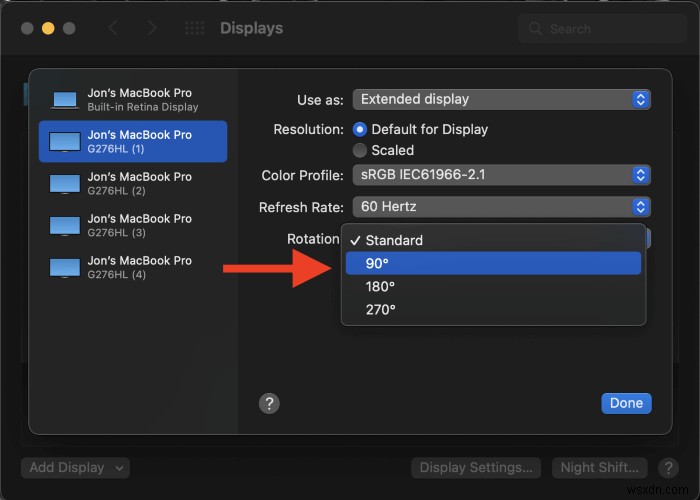Click the Night Shift button
The width and height of the screenshot is (700, 500).
pyautogui.click(x=600, y=467)
